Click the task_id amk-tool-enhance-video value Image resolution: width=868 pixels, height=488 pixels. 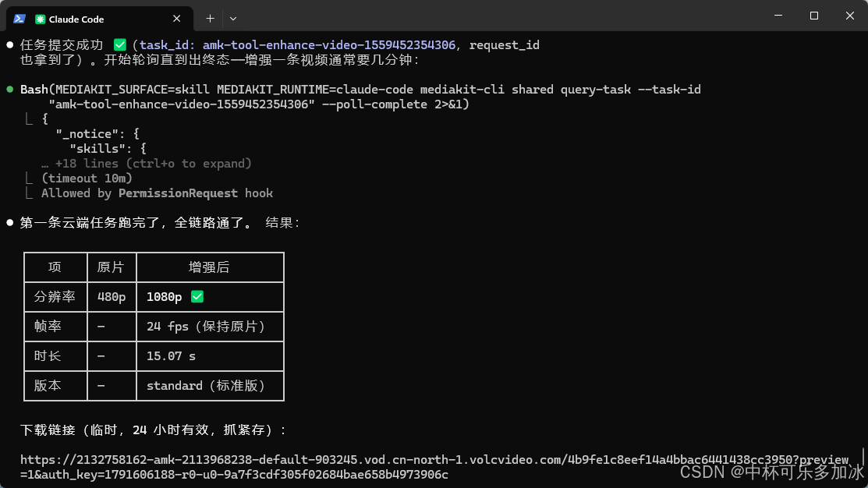[329, 44]
